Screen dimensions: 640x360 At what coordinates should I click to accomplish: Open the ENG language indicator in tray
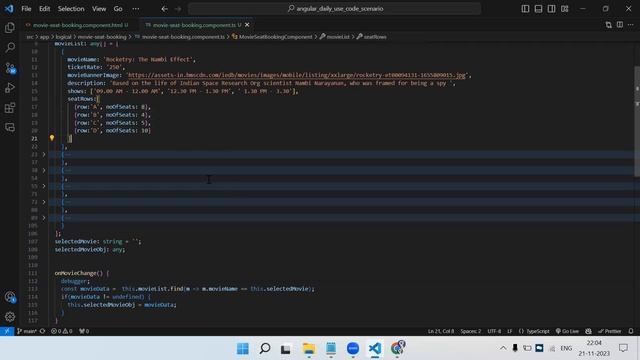pos(566,348)
